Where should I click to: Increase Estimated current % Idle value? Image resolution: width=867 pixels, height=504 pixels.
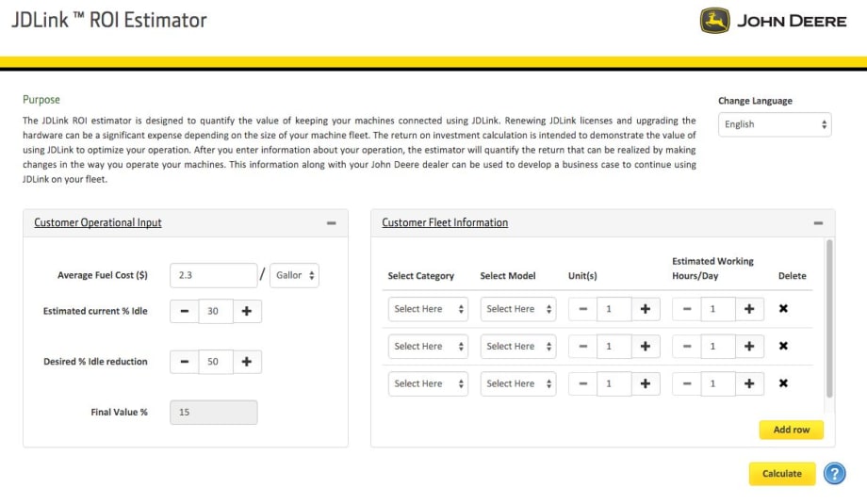(247, 311)
